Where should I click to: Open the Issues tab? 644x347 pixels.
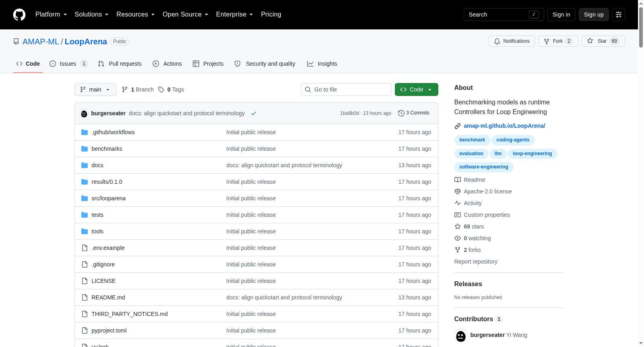click(68, 64)
